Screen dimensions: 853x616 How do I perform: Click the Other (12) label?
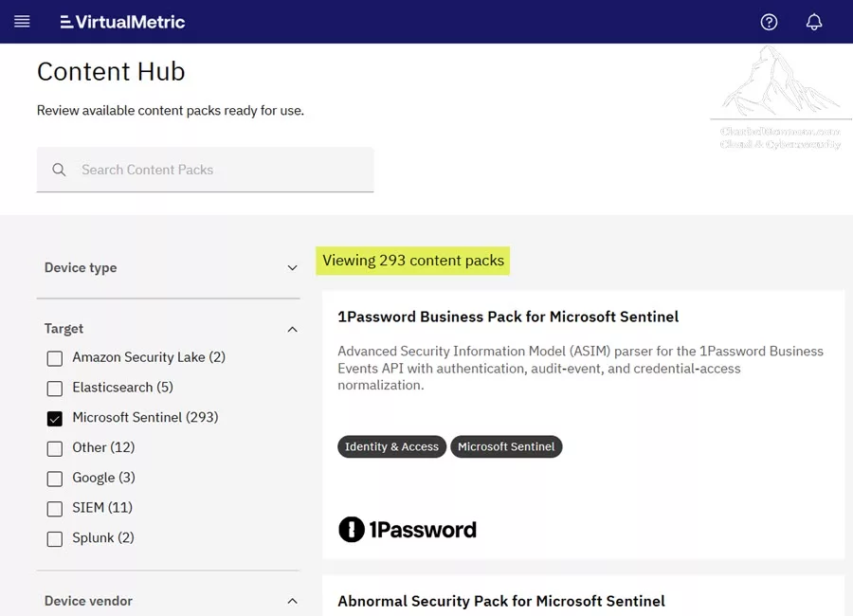pyautogui.click(x=103, y=447)
